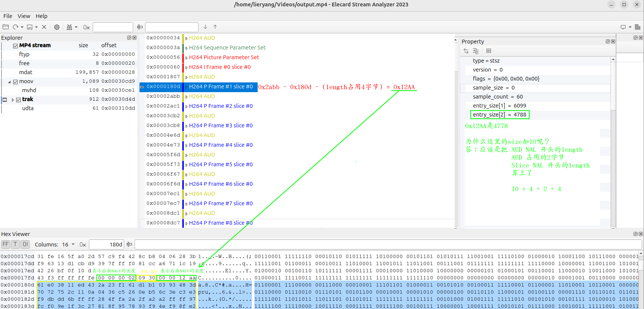
Task: Select the ftyp box row
Action: click(x=69, y=54)
